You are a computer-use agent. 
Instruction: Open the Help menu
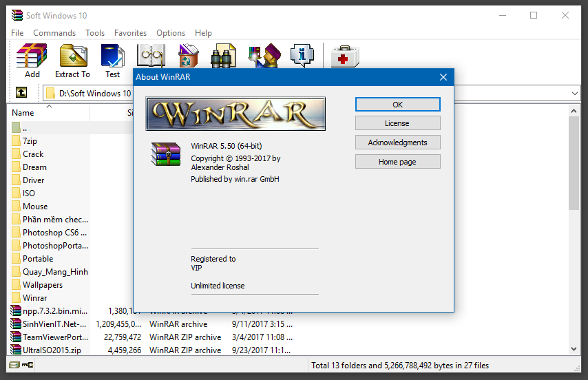[x=203, y=33]
